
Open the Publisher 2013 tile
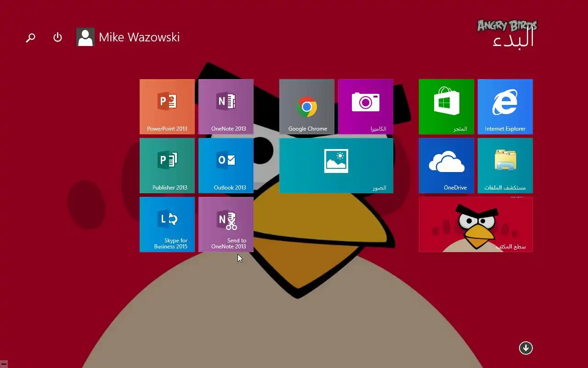click(167, 166)
